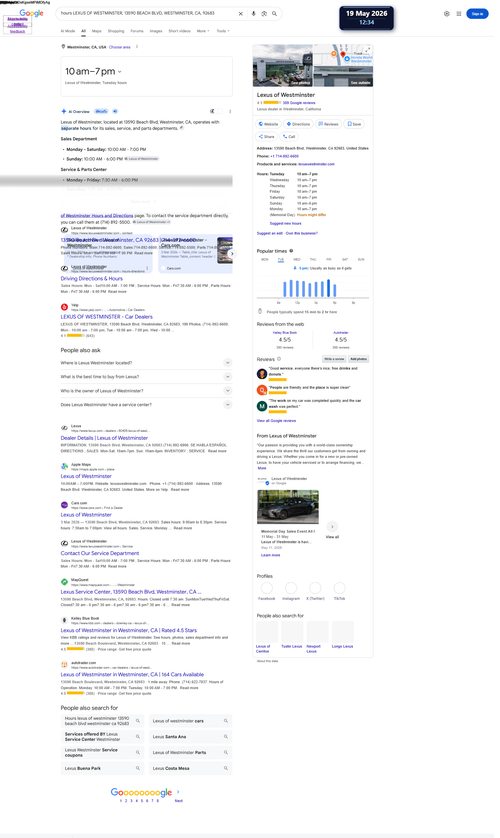
Task: Click Write a review button
Action: point(334,359)
